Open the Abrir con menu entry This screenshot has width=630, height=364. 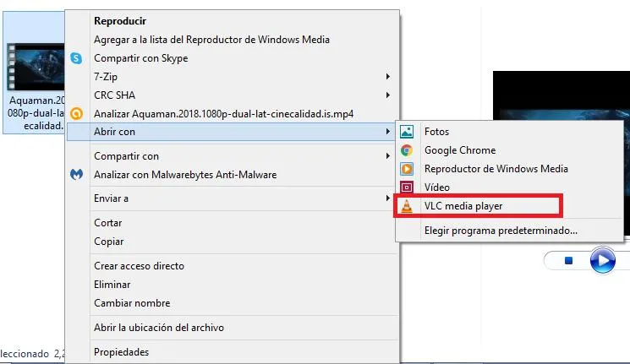(232, 132)
